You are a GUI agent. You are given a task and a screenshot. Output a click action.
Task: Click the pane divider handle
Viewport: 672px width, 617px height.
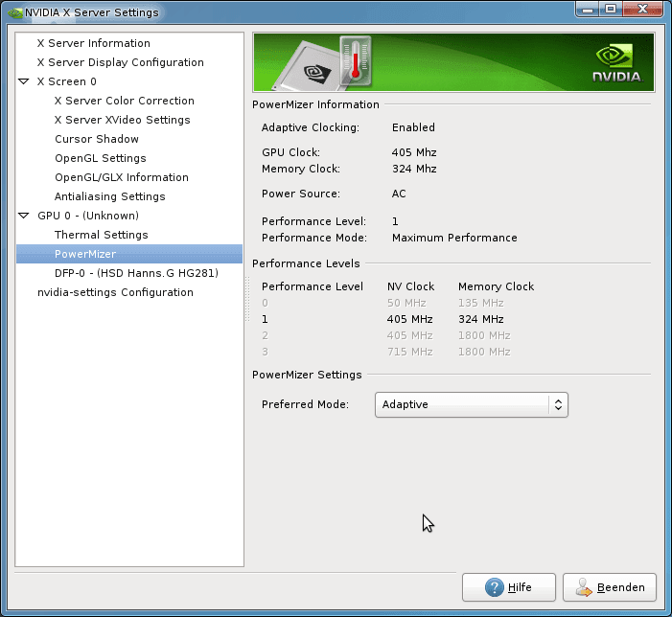click(247, 299)
